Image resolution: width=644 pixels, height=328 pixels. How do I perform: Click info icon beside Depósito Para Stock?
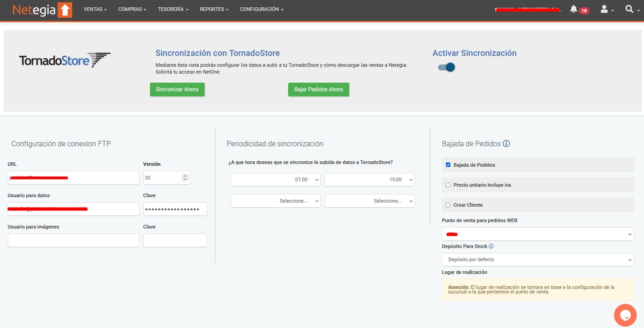tap(491, 246)
